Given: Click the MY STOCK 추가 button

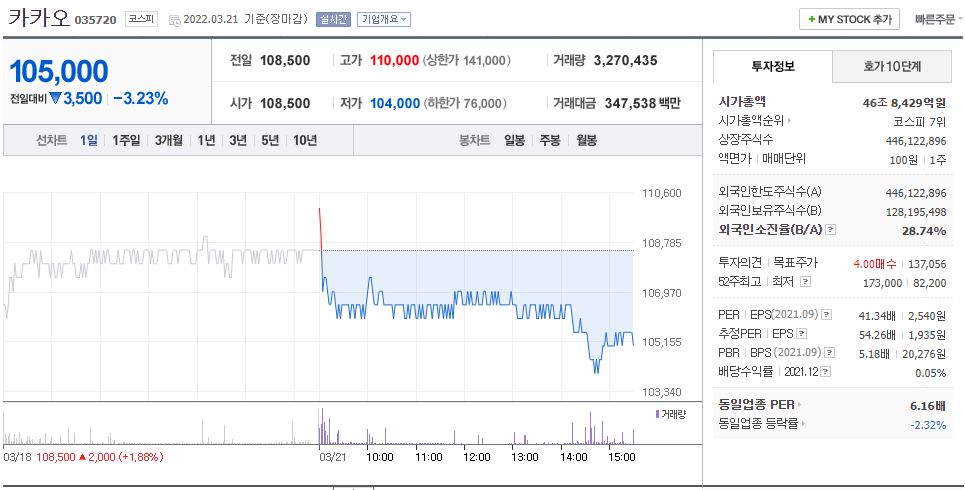Looking at the screenshot, I should (x=849, y=20).
